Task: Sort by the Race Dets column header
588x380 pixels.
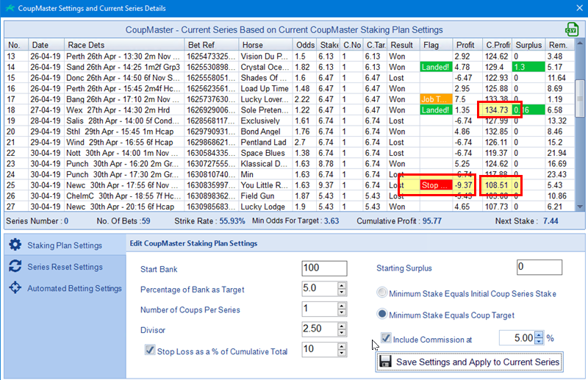Action: [124, 45]
